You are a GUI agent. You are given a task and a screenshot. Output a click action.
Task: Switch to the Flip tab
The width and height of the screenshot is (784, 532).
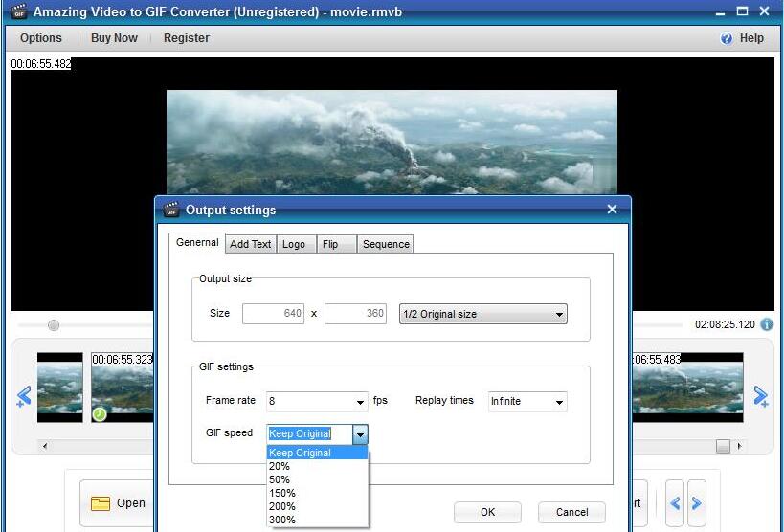tap(337, 244)
